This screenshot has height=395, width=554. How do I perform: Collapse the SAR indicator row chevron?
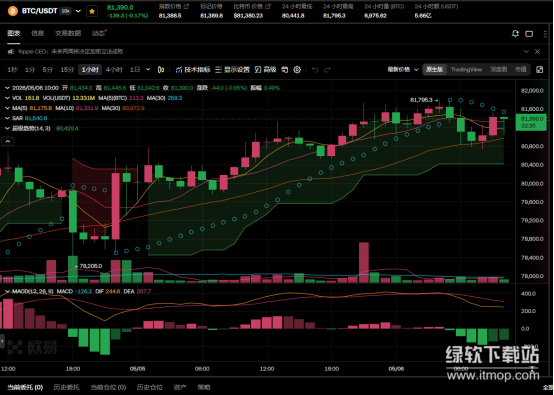tap(7, 118)
